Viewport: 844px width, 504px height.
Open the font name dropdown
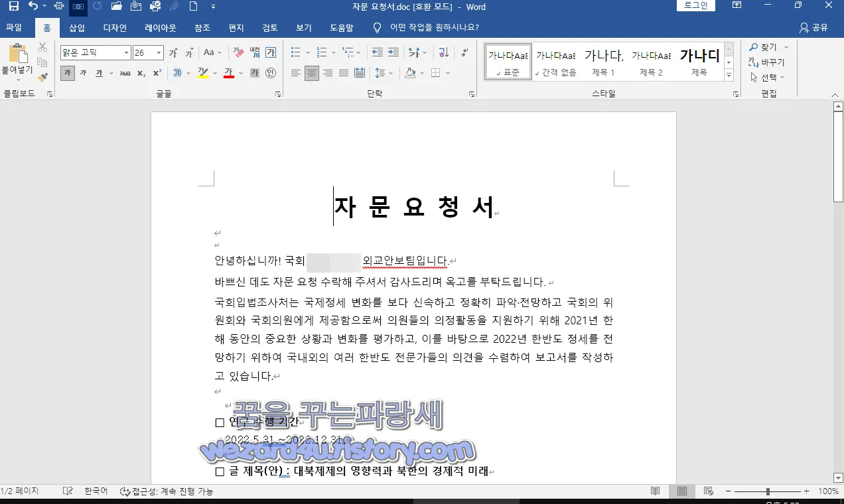point(126,53)
